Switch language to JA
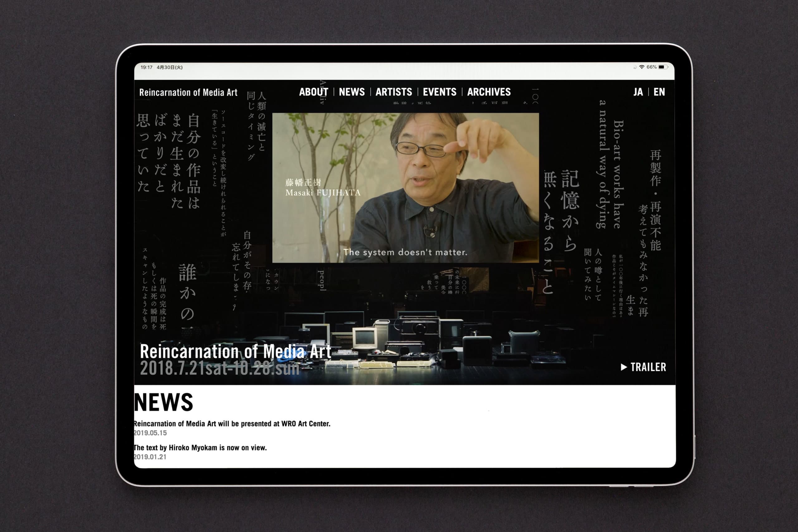The image size is (798, 532). (x=638, y=92)
